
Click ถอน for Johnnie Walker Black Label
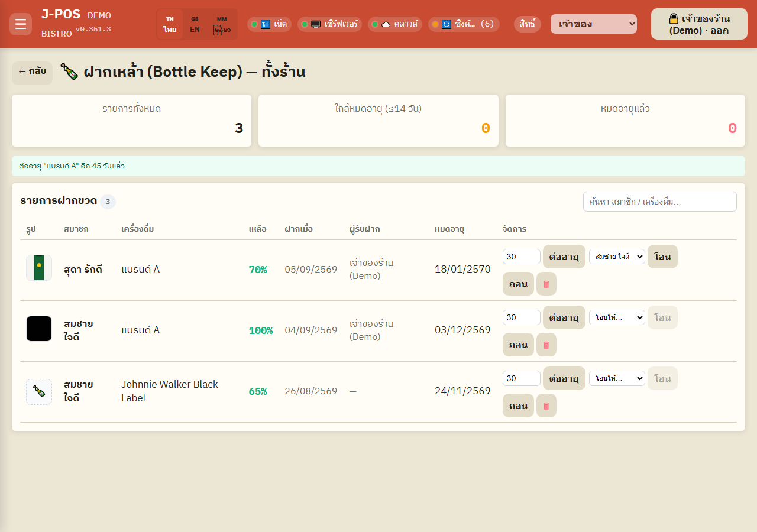518,406
